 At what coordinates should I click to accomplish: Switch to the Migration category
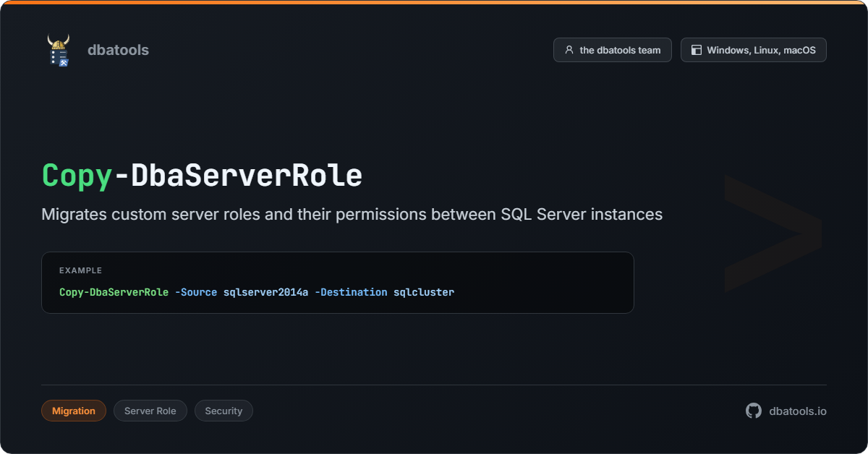(73, 411)
